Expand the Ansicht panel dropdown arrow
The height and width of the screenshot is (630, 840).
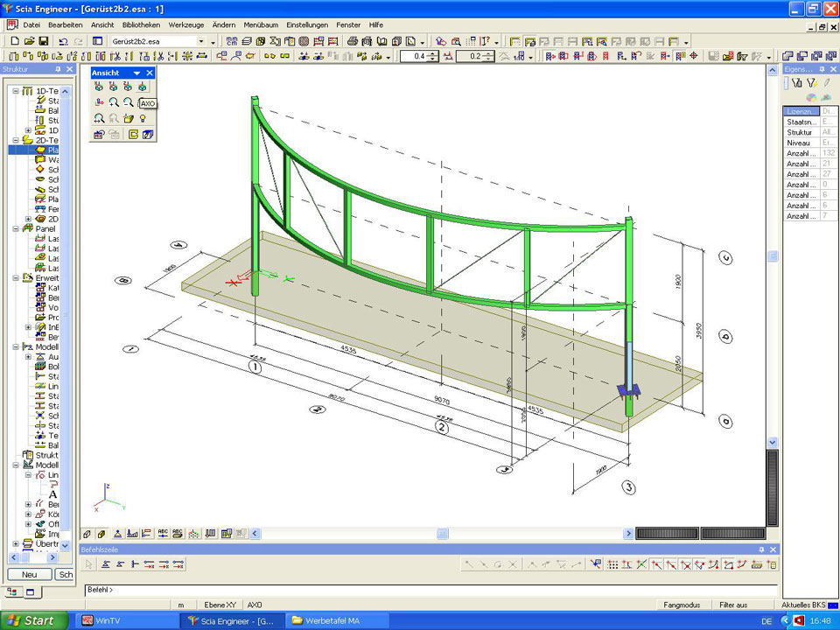136,73
